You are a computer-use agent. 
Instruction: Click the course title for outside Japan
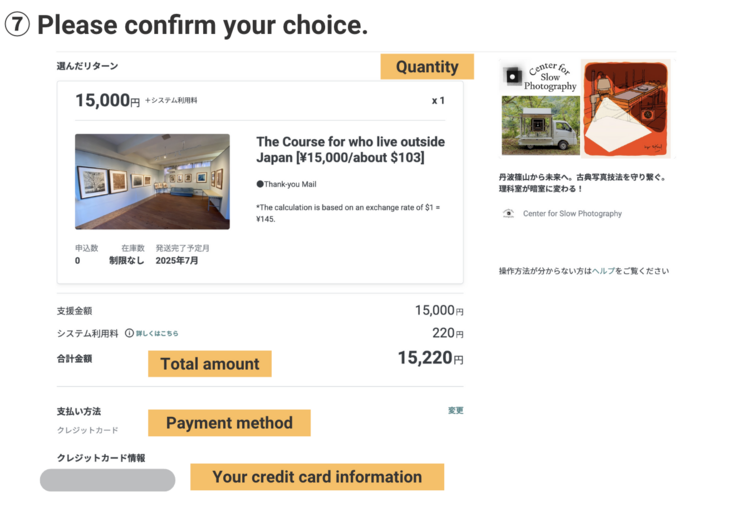(x=350, y=149)
